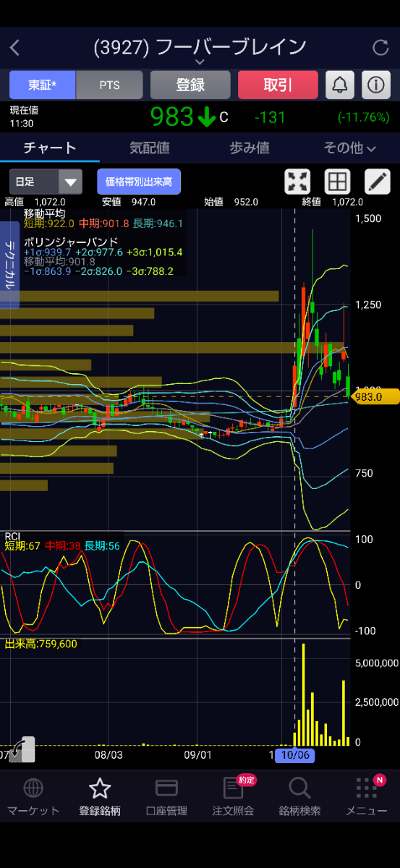Switch to 気配値 tab
Screen dimensions: 400x868
[x=150, y=148]
